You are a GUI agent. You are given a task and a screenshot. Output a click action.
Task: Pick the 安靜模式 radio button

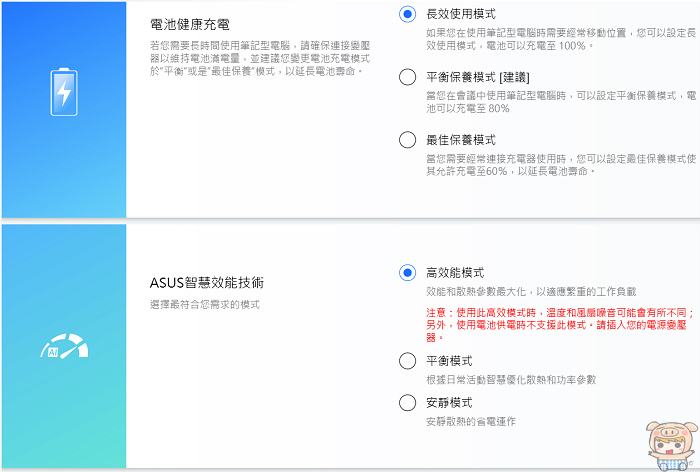(407, 402)
